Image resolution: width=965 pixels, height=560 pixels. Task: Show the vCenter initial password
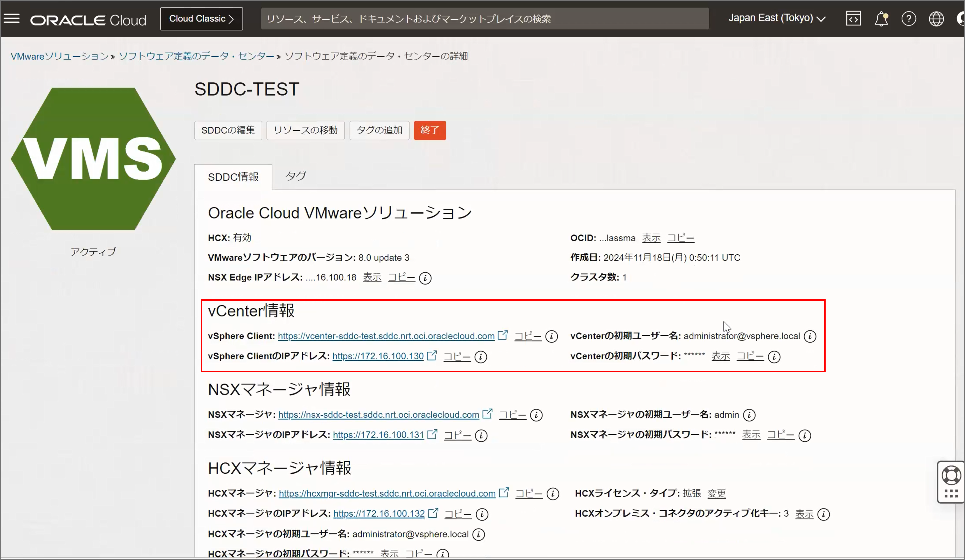point(720,356)
